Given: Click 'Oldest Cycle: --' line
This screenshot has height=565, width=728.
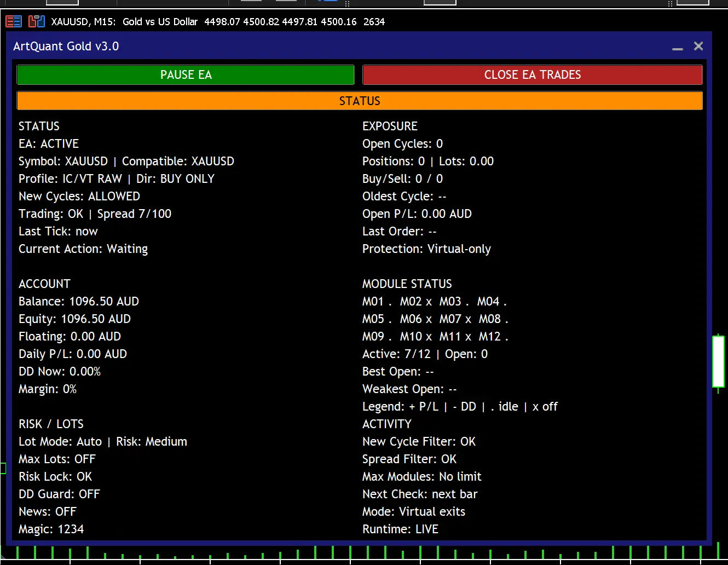Looking at the screenshot, I should [x=405, y=196].
